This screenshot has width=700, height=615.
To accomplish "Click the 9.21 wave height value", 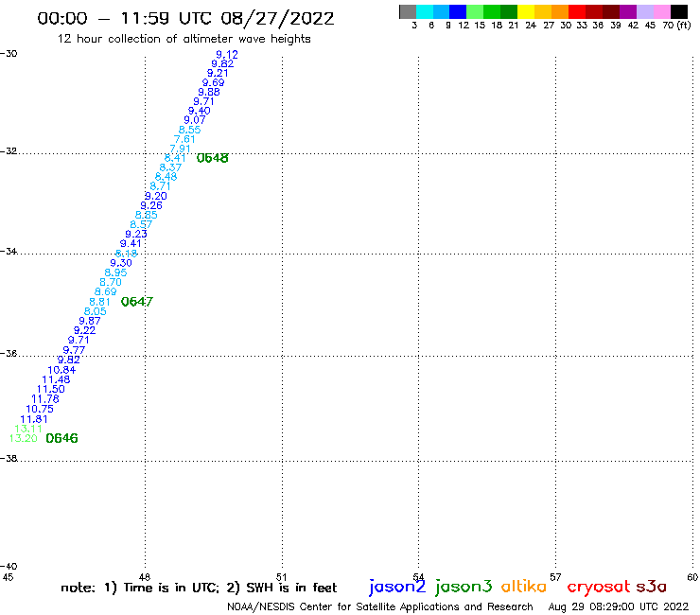I will pyautogui.click(x=218, y=73).
